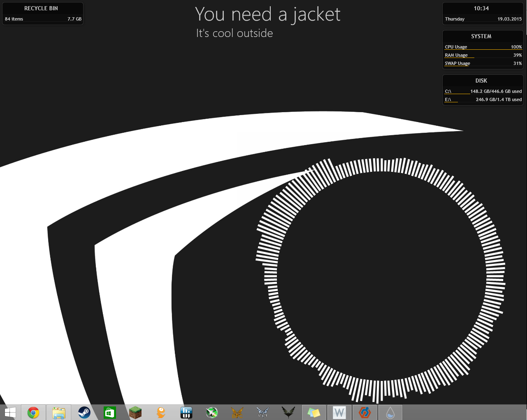Open Sticky Notes from the taskbar
The image size is (527, 420).
(314, 413)
